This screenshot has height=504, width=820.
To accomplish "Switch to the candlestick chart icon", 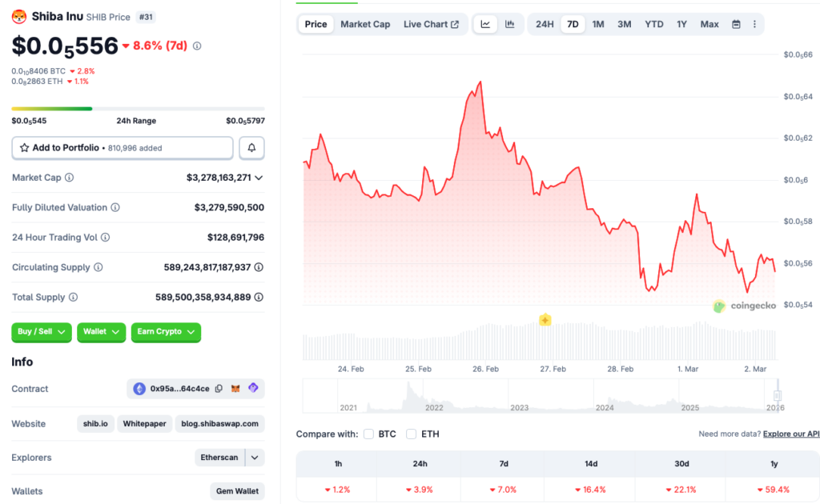I will (x=509, y=24).
